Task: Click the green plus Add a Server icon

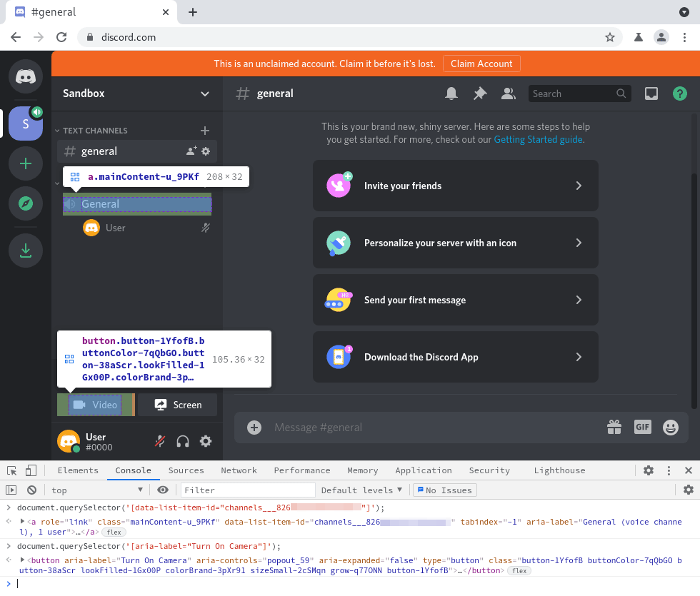Action: [x=26, y=163]
